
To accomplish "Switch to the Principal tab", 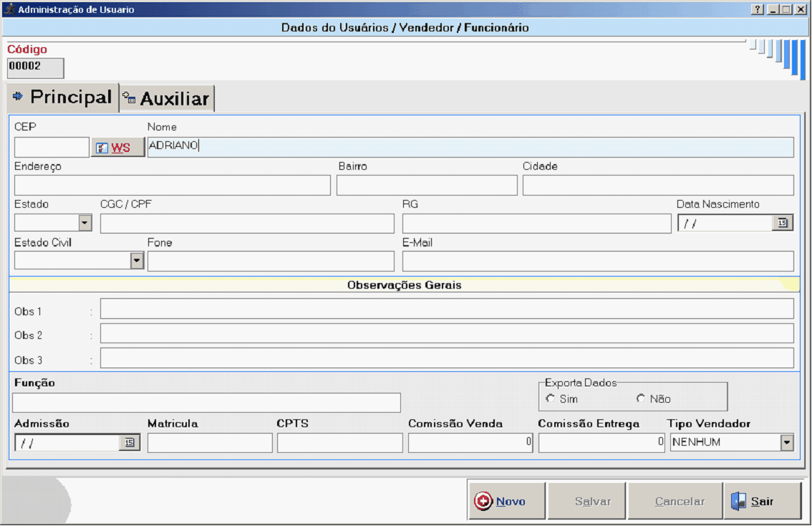I will tap(62, 97).
